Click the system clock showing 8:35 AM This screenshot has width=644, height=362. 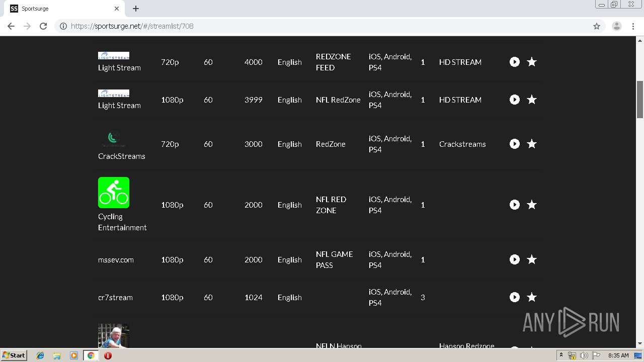tap(618, 355)
